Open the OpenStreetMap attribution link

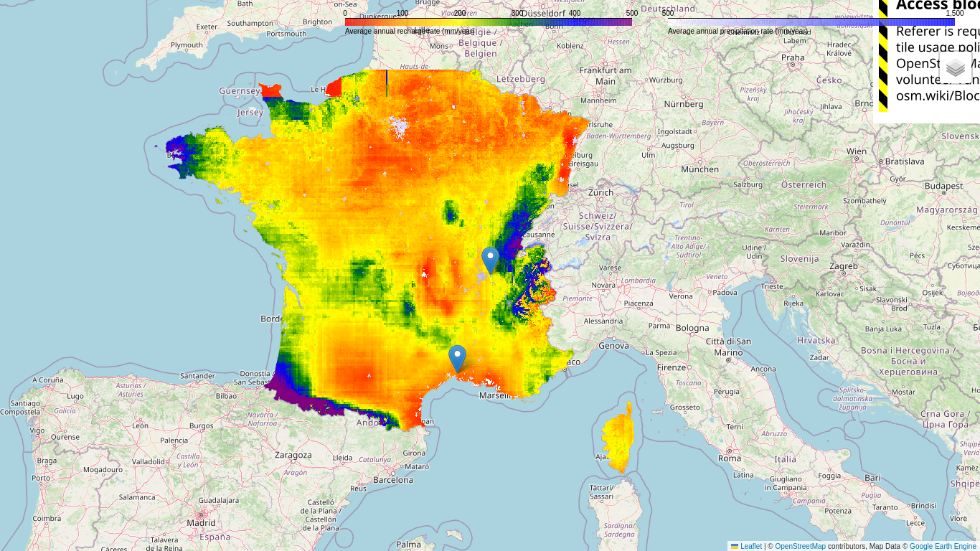tap(800, 546)
